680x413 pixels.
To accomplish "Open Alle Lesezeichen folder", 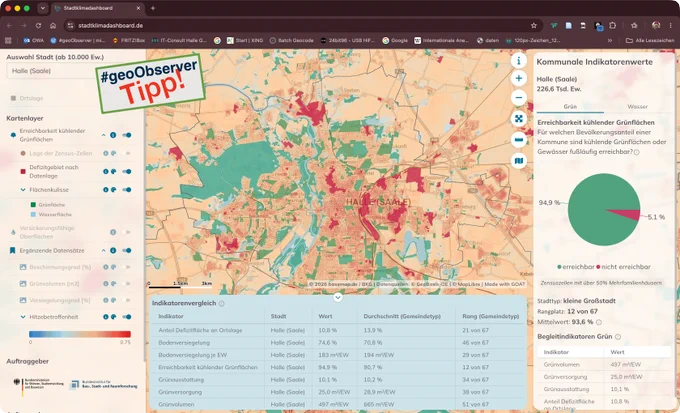I will click(650, 40).
